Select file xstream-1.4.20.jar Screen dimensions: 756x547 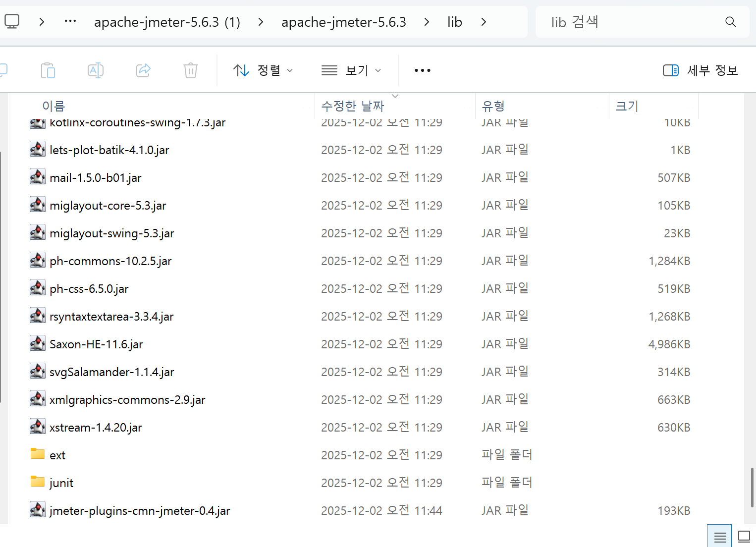[96, 428]
